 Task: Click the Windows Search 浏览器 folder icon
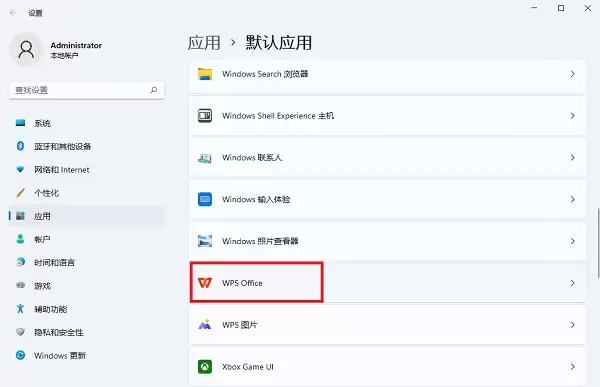[x=205, y=74]
